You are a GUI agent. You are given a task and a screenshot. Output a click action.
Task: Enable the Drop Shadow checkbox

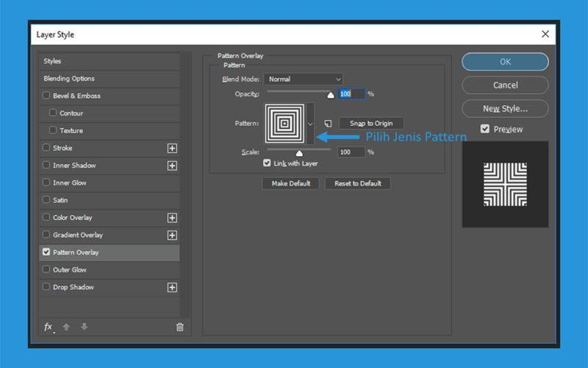click(x=46, y=286)
